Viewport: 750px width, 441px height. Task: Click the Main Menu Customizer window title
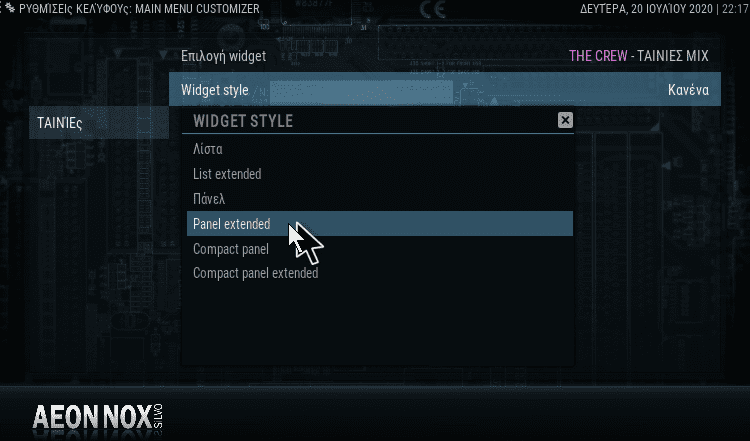pos(139,9)
